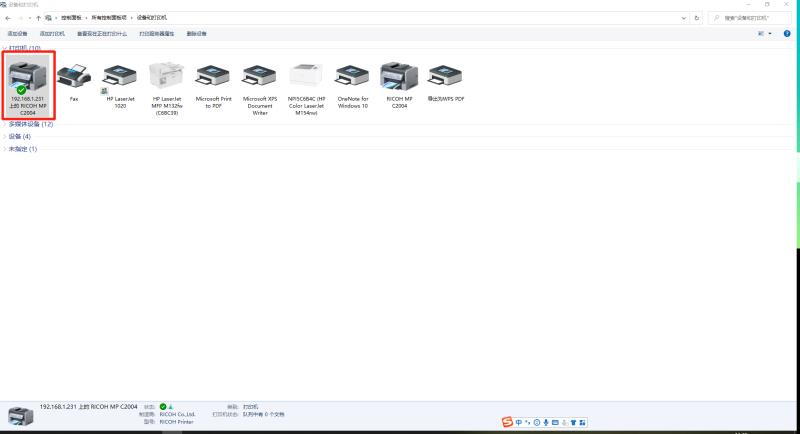Click the refresh button beside address bar

[696, 18]
